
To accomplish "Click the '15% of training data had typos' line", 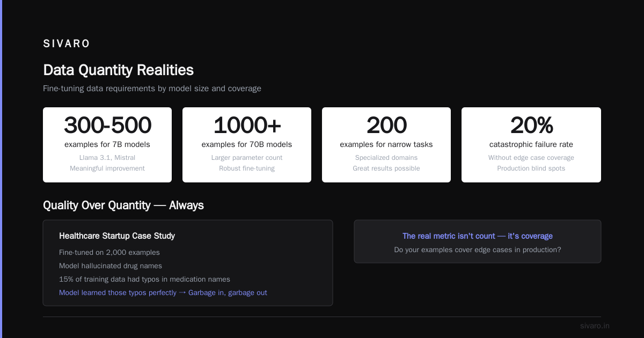I will click(144, 279).
